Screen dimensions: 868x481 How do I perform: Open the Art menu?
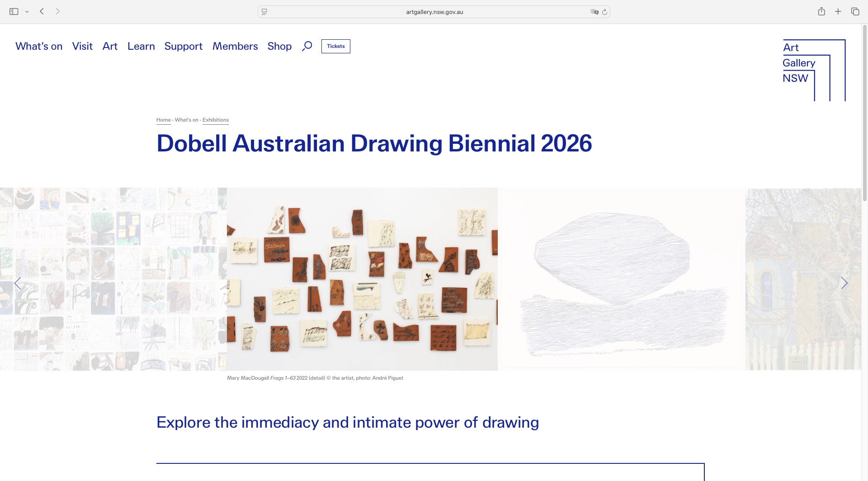110,46
